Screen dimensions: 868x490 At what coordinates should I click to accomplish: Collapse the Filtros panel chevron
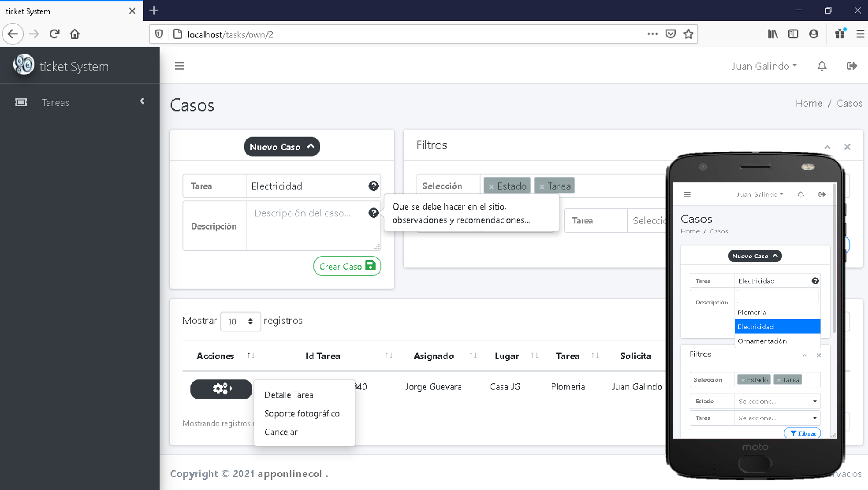click(x=827, y=147)
